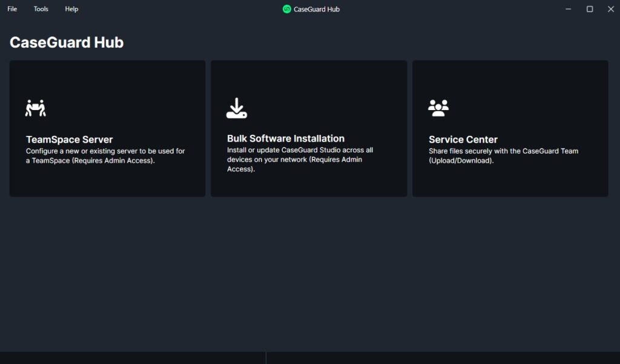Screen dimensions: 620x364
Task: Click the TeamSpace Server people-carrying icon
Action: pyautogui.click(x=36, y=108)
